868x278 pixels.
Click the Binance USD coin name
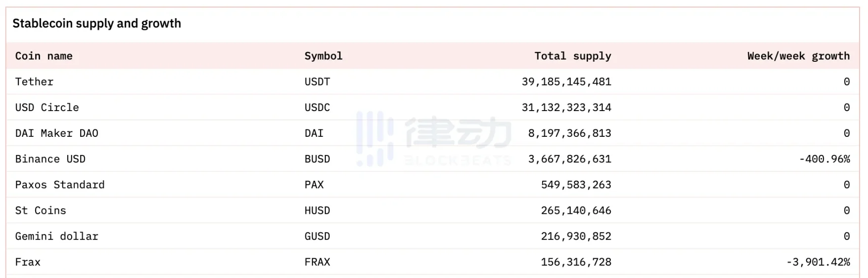[x=50, y=159]
